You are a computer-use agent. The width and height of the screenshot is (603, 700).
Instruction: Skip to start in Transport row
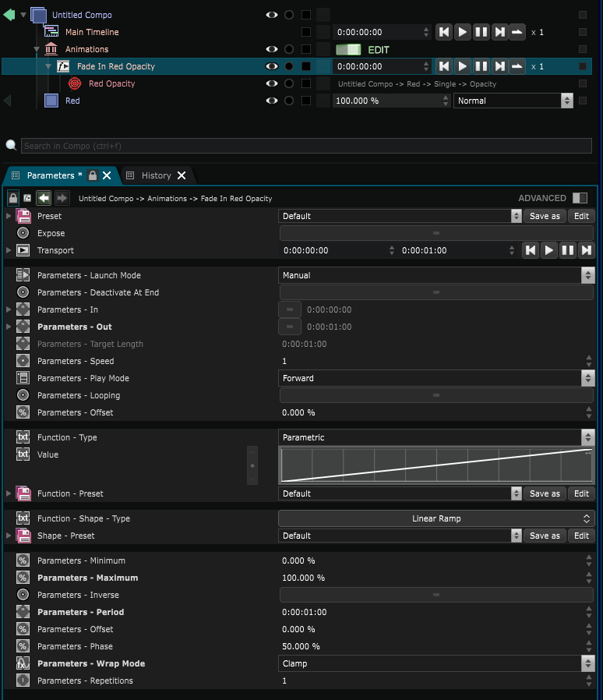[531, 250]
